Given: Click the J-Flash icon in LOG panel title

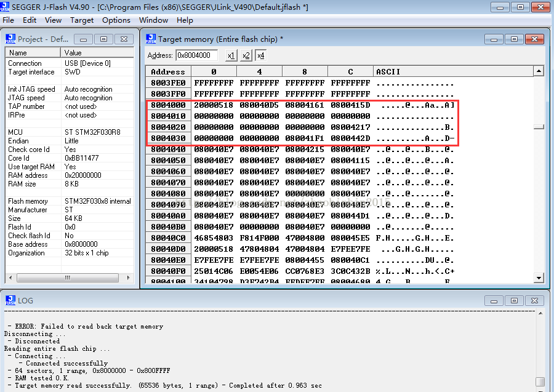Looking at the screenshot, I should pyautogui.click(x=10, y=300).
